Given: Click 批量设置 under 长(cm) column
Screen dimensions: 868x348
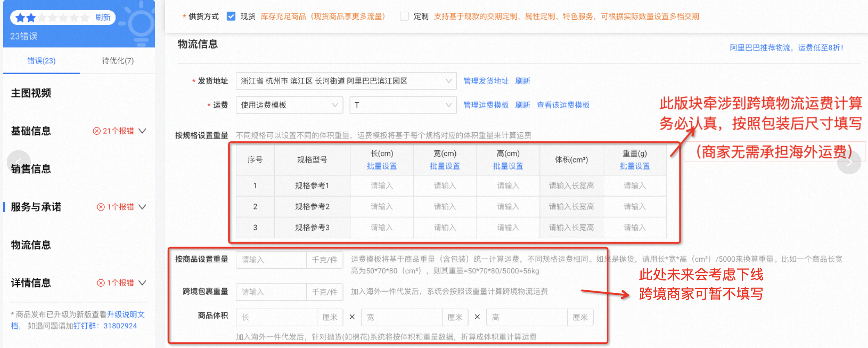Looking at the screenshot, I should tap(381, 166).
